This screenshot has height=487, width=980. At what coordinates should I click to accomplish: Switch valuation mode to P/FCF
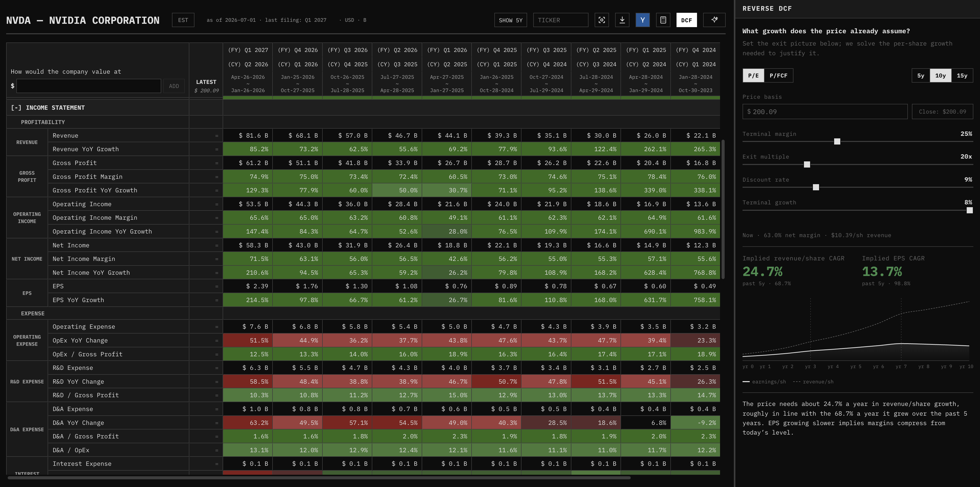click(778, 76)
